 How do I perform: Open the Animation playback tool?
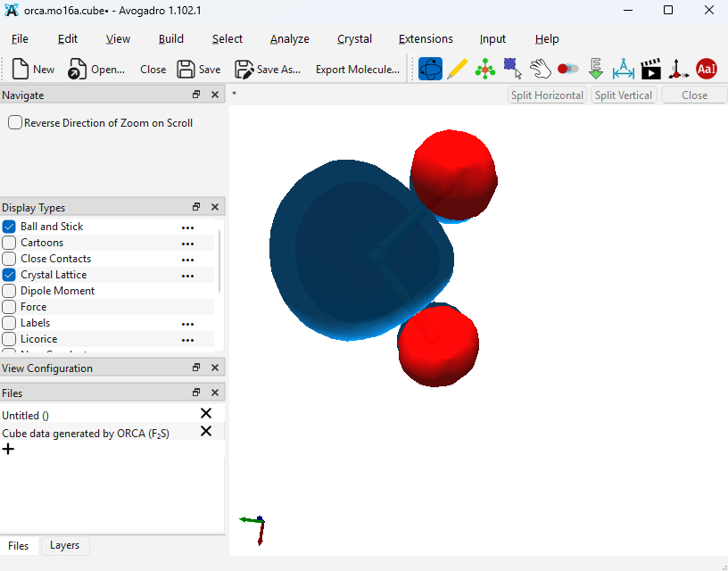point(650,69)
